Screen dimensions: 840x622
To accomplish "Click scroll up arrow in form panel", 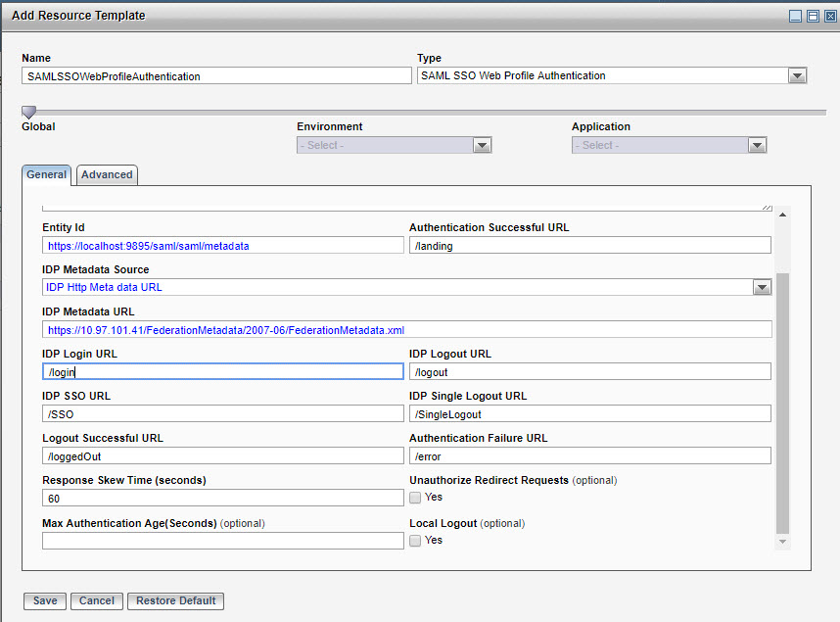I will 781,215.
